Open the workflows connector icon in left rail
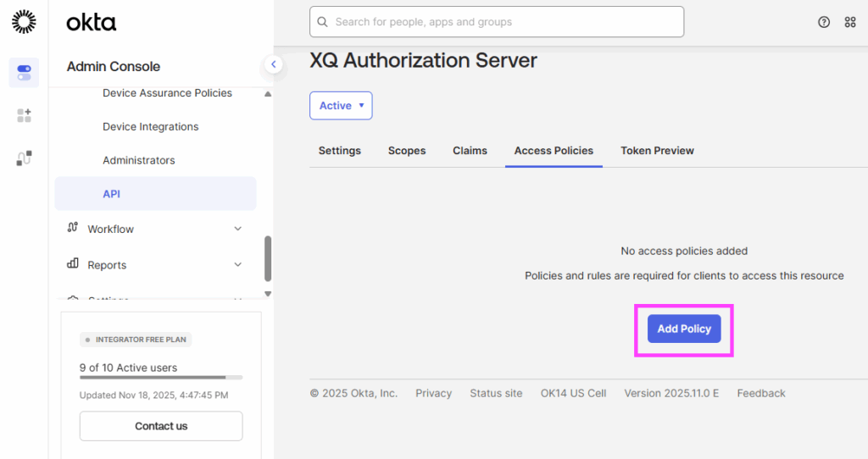 point(24,158)
